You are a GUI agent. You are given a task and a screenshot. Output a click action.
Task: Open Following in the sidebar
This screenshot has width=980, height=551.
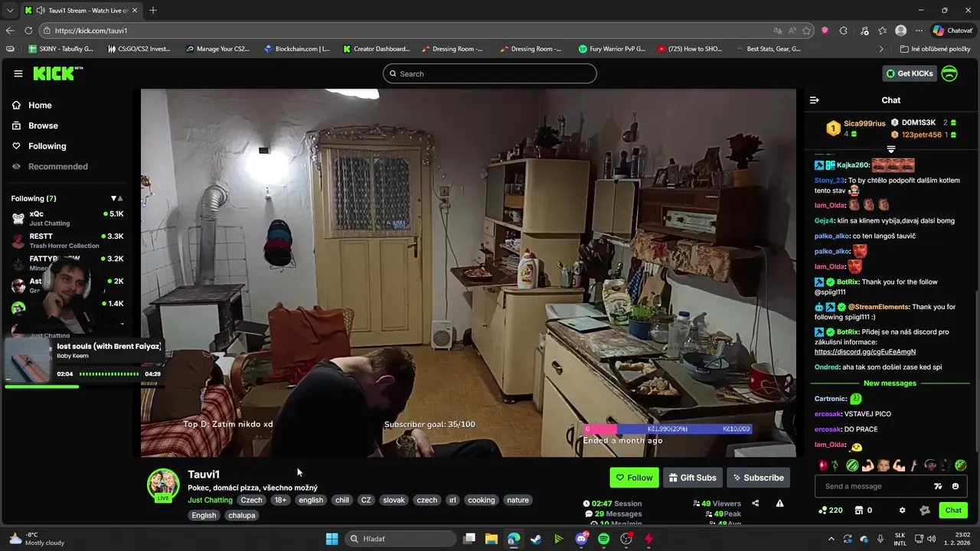click(x=38, y=146)
